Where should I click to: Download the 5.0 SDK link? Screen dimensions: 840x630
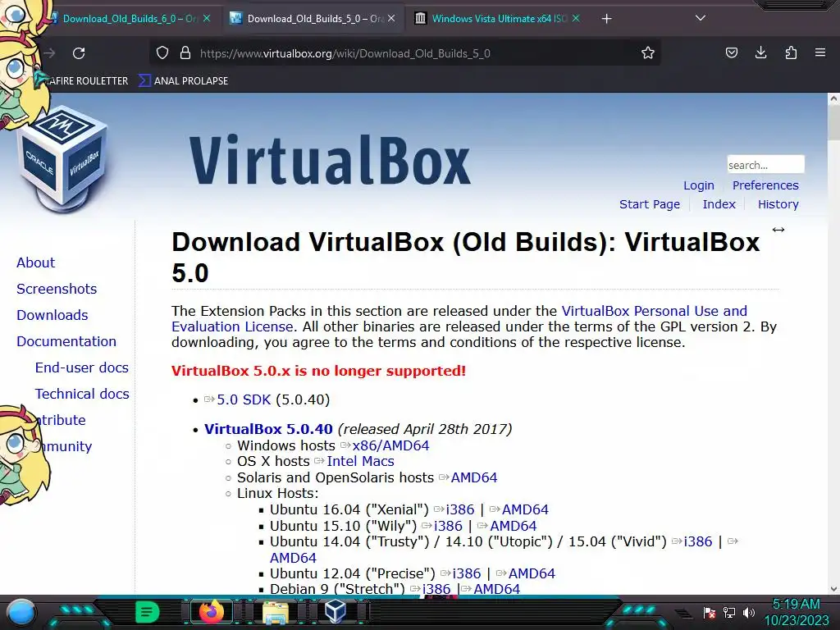244,399
